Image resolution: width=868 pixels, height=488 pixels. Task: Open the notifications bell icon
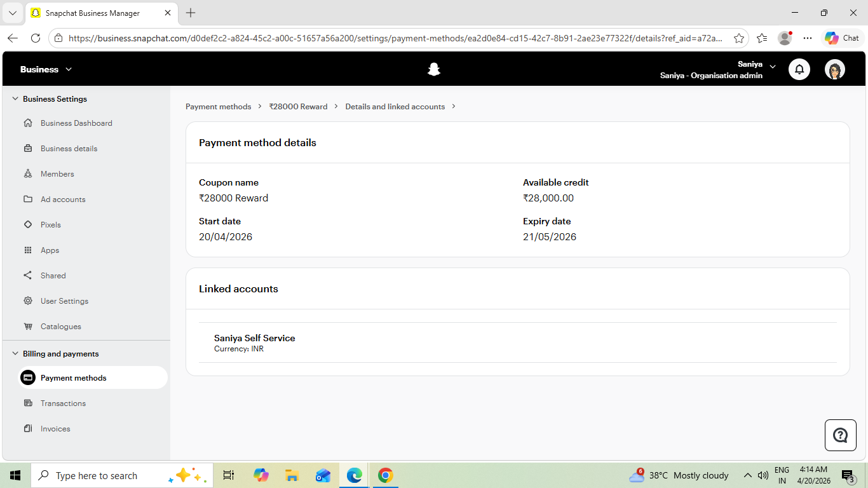click(x=799, y=69)
